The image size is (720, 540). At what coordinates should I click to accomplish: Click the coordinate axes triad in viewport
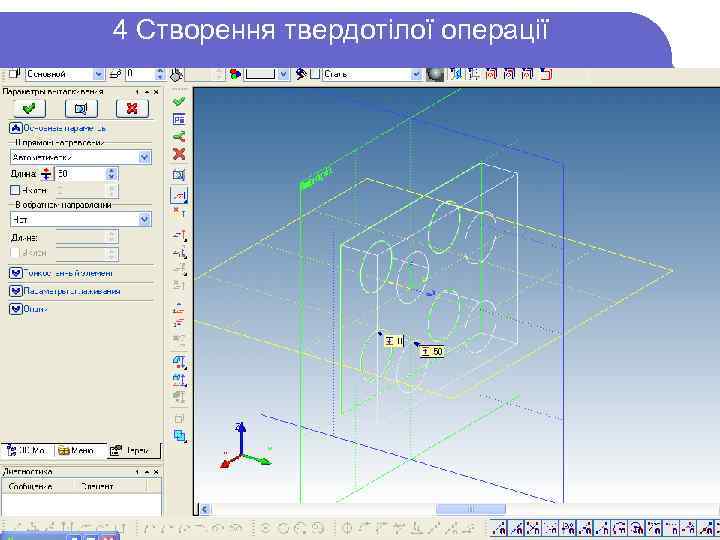pyautogui.click(x=244, y=446)
